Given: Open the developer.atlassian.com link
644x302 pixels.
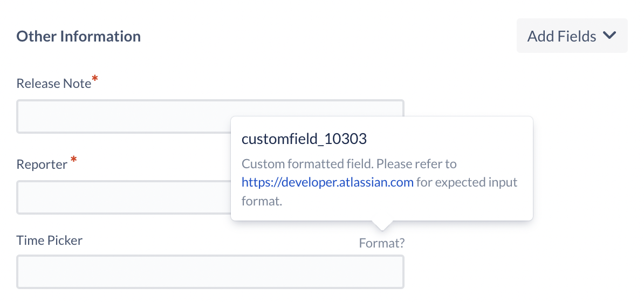Looking at the screenshot, I should point(327,182).
